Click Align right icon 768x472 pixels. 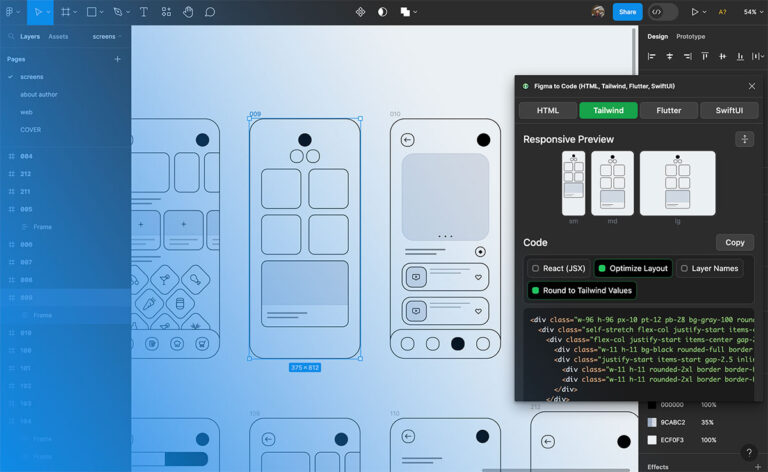click(688, 56)
